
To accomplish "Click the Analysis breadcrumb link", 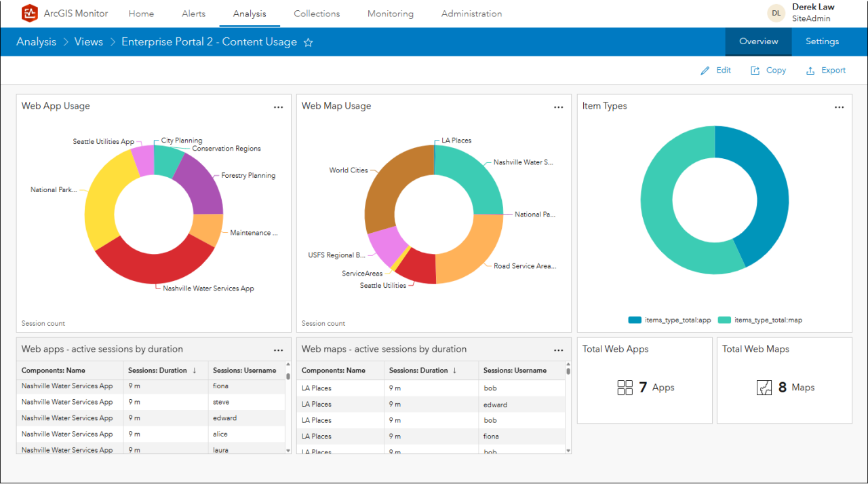I will (x=37, y=42).
